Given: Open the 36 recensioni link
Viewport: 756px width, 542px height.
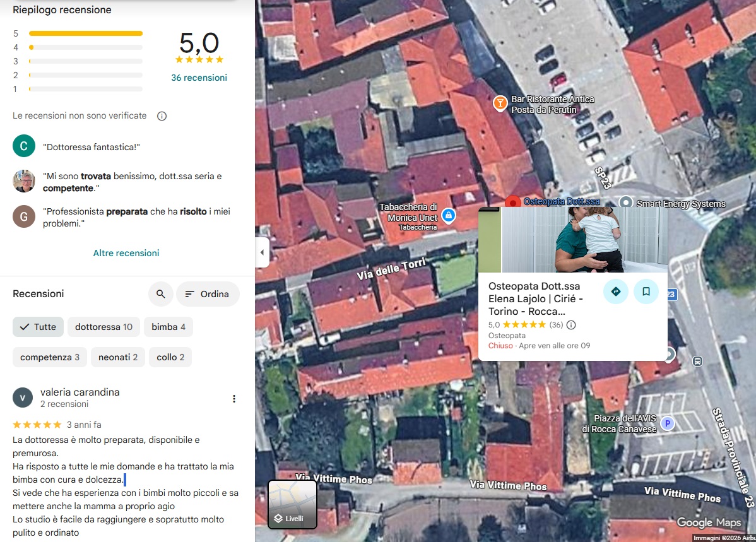Looking at the screenshot, I should pos(199,78).
